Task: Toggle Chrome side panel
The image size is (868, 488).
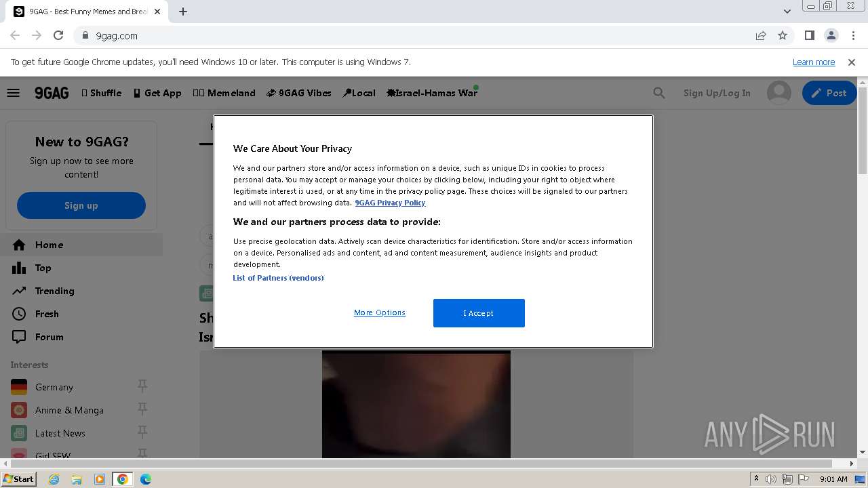Action: [x=809, y=36]
